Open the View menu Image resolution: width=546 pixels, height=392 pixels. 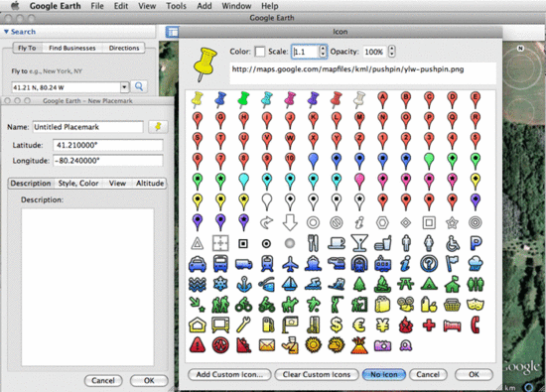click(147, 6)
